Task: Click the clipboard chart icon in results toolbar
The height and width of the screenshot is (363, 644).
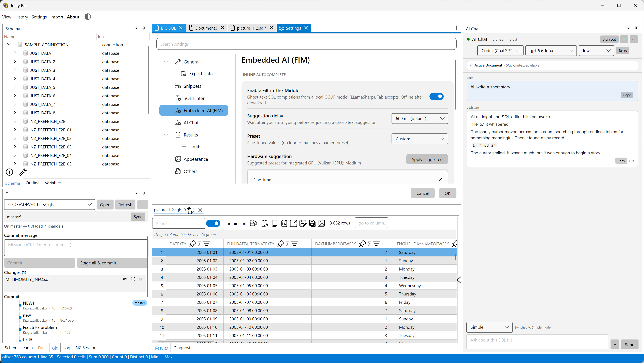Action: (x=284, y=223)
